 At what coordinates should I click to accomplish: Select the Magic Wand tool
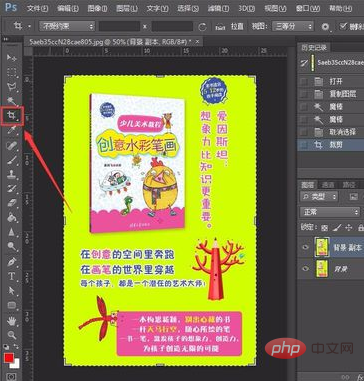point(12,101)
